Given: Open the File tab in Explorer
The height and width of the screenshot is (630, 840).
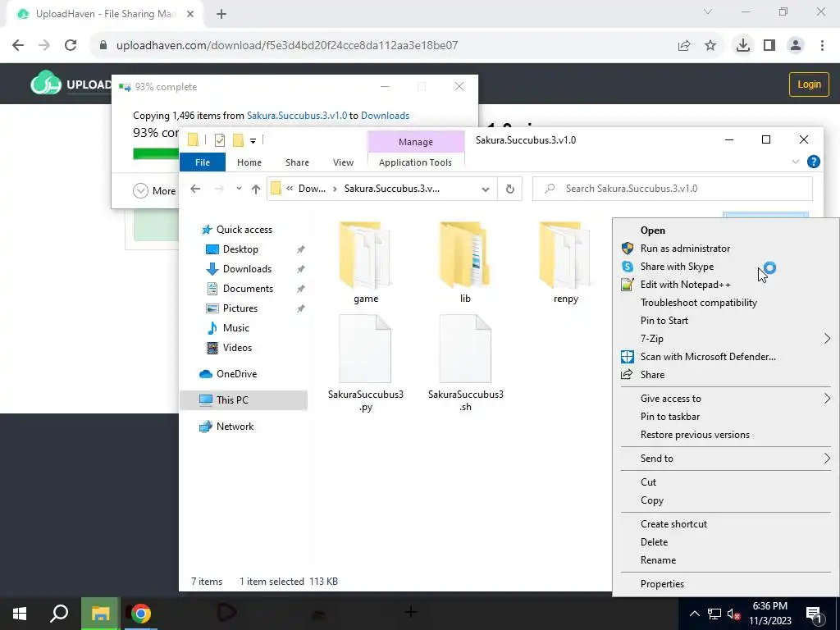Looking at the screenshot, I should (203, 162).
